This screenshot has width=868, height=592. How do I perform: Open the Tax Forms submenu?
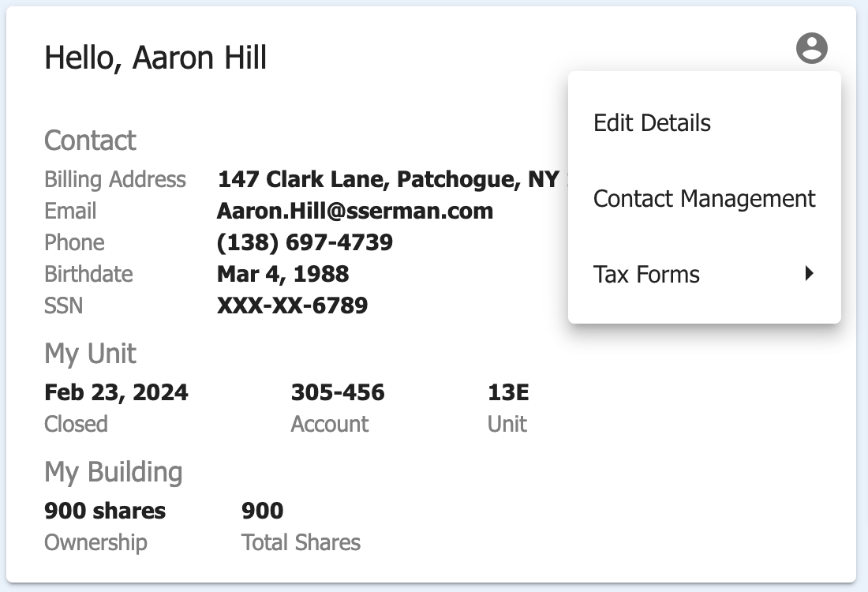coord(704,274)
